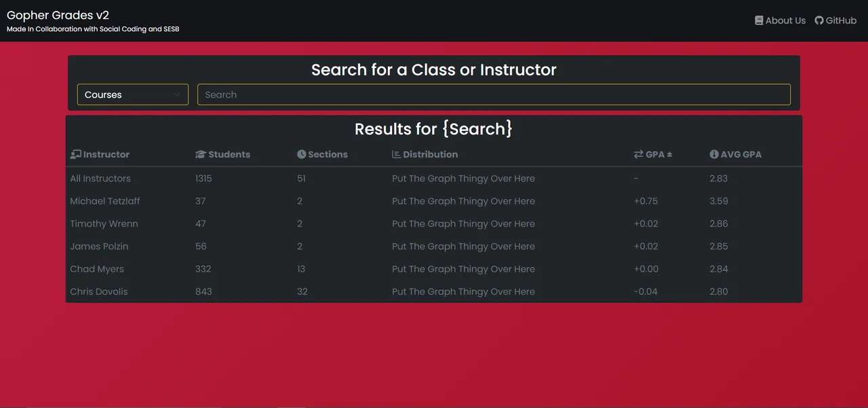Expand the dropdown chevron in Courses box
This screenshot has width=868, height=408.
click(177, 95)
